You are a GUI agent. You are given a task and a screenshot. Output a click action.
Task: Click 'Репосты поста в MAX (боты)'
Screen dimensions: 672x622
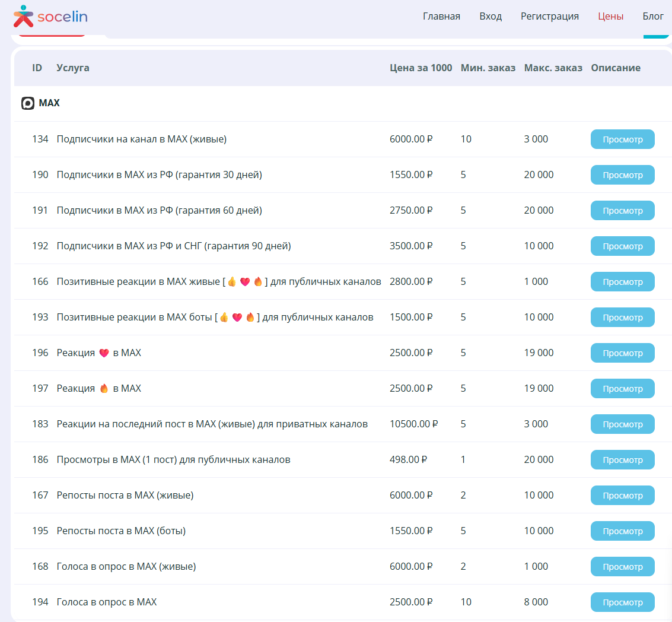[x=121, y=531]
